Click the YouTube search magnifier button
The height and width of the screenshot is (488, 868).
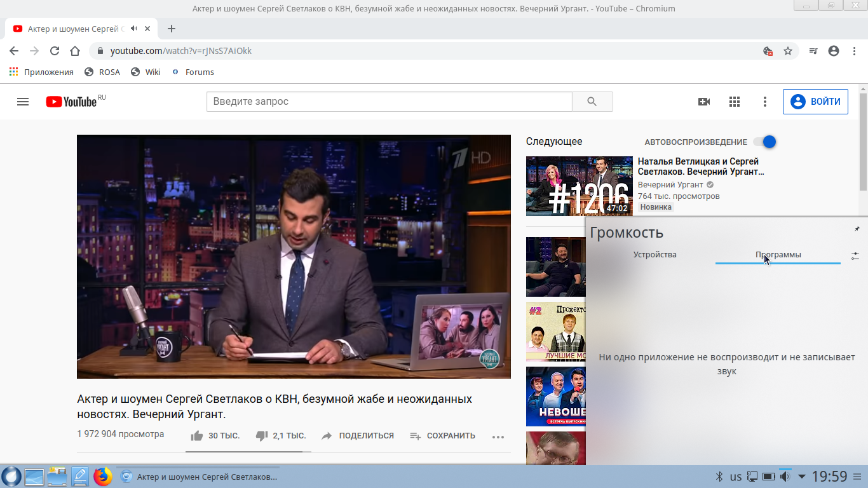click(x=592, y=102)
